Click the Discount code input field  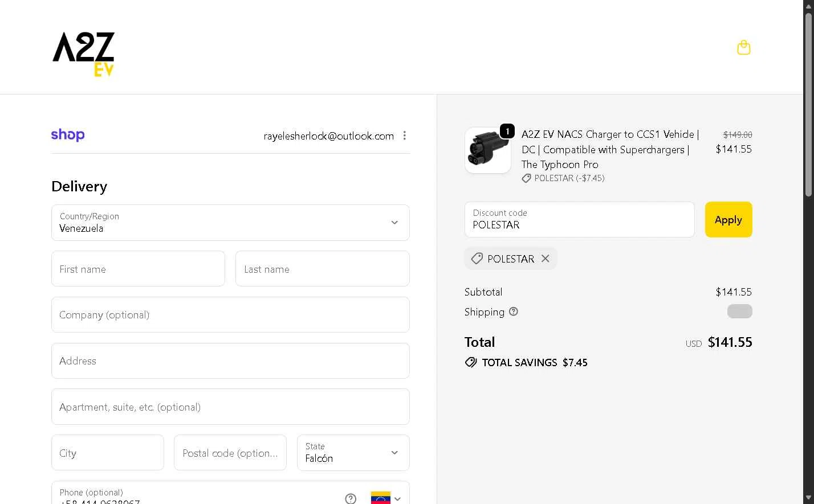click(x=579, y=219)
